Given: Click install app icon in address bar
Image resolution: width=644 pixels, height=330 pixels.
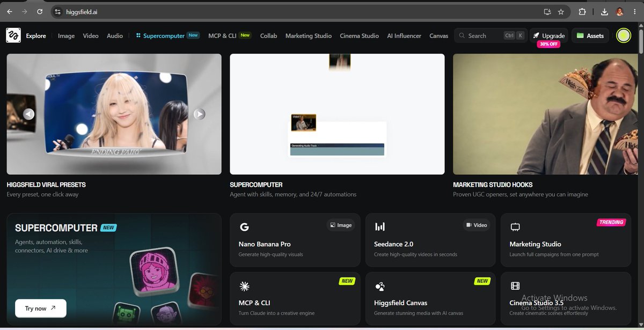Looking at the screenshot, I should (547, 12).
